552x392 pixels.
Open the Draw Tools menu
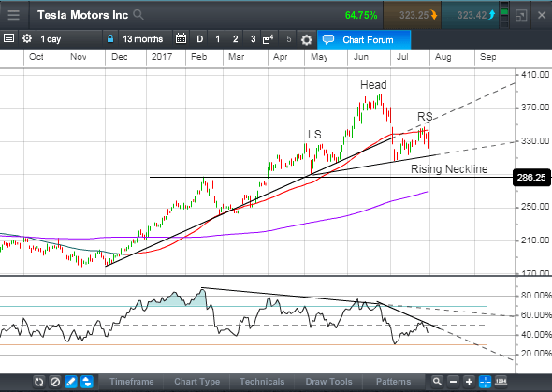pos(328,382)
